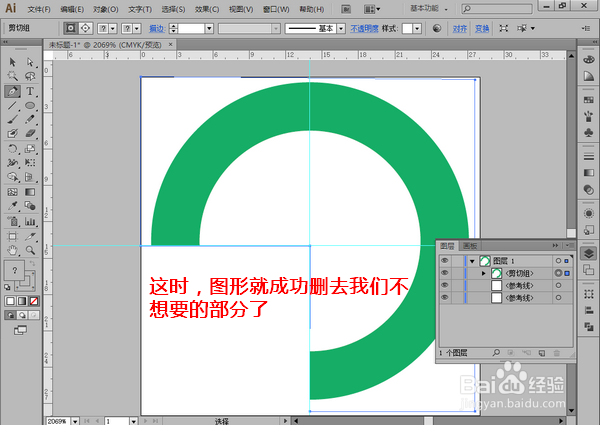Select the Gradient tool
Image resolution: width=600 pixels, height=425 pixels.
coord(30,192)
